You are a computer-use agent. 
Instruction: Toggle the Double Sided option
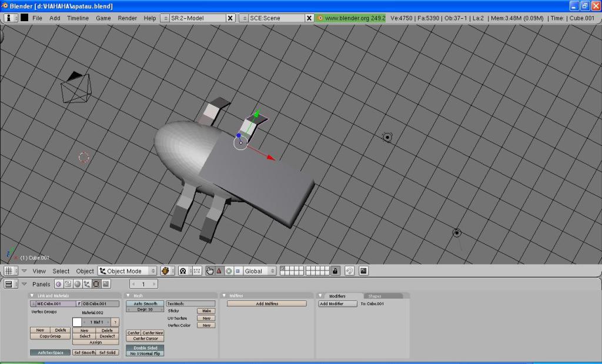[145, 348]
